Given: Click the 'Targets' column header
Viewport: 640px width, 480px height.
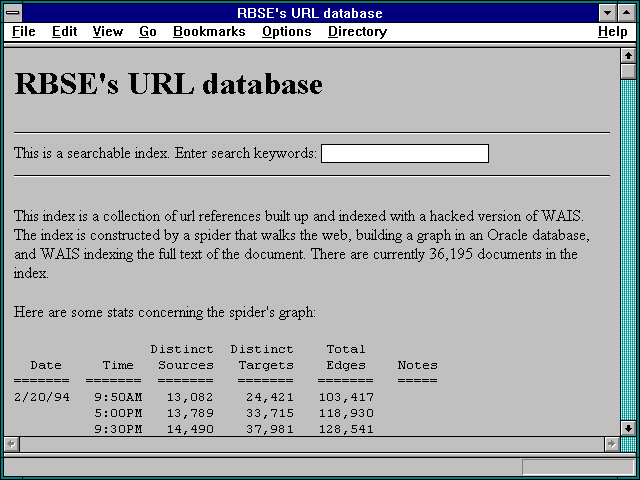Looking at the screenshot, I should [266, 365].
